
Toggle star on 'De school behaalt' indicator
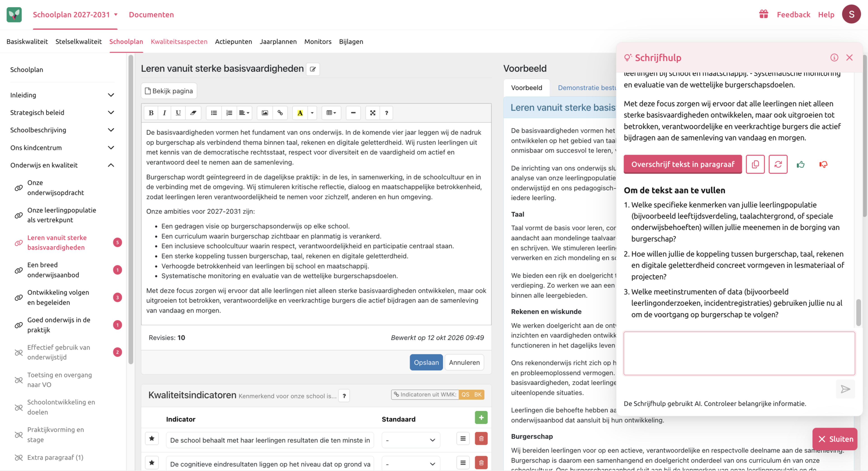(x=152, y=439)
